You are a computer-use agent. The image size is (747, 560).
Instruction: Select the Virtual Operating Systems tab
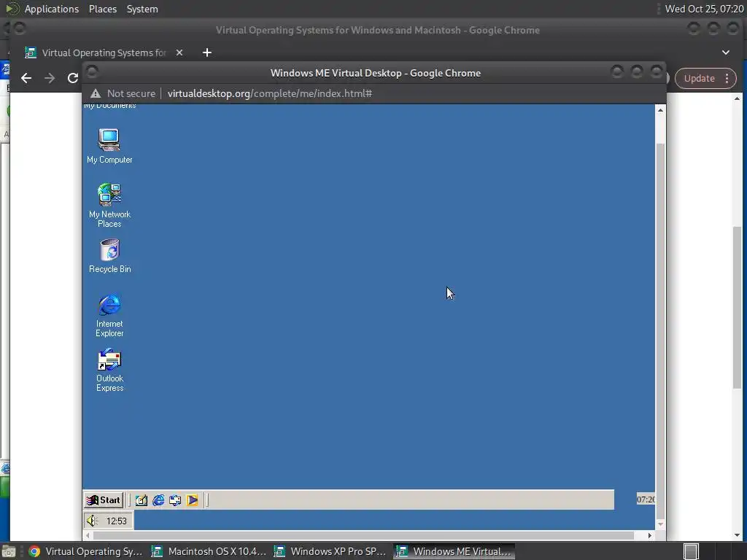pos(104,52)
